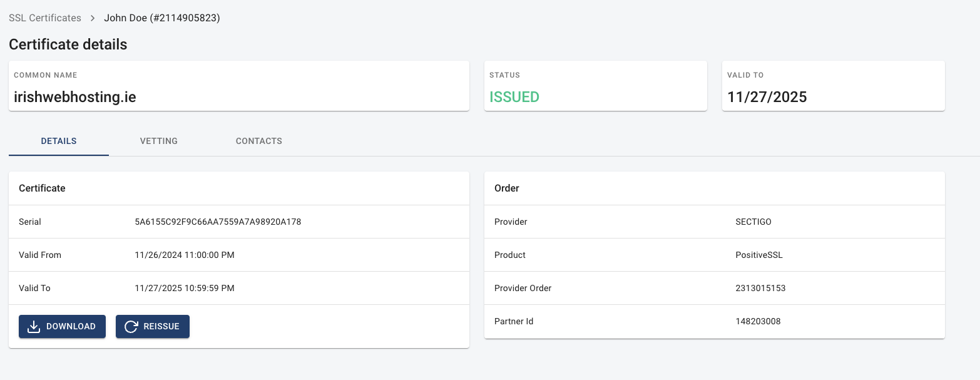The width and height of the screenshot is (980, 380).
Task: Click the Certificate details heading
Action: click(x=68, y=44)
